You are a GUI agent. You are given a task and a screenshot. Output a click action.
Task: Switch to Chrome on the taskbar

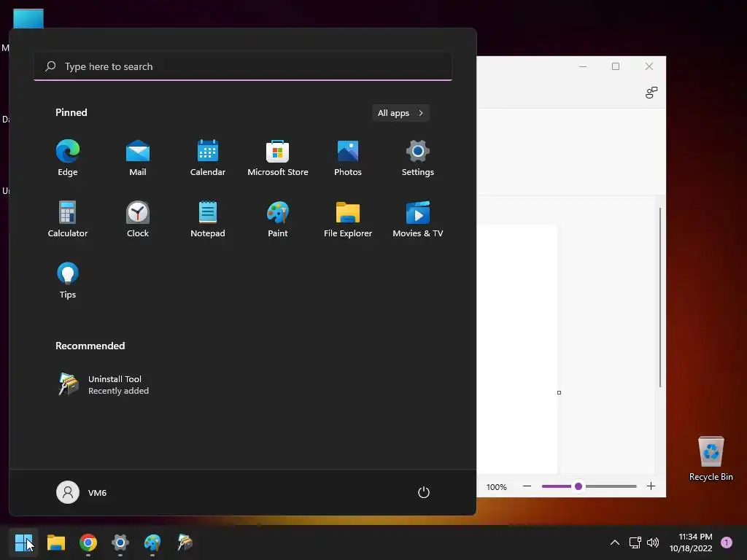[88, 542]
